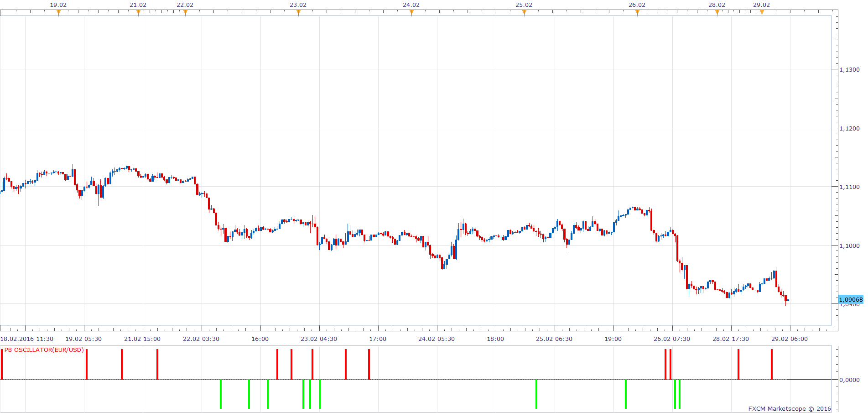The image size is (868, 413).
Task: Click the 19.02 date marker on top axis
Action: click(58, 5)
